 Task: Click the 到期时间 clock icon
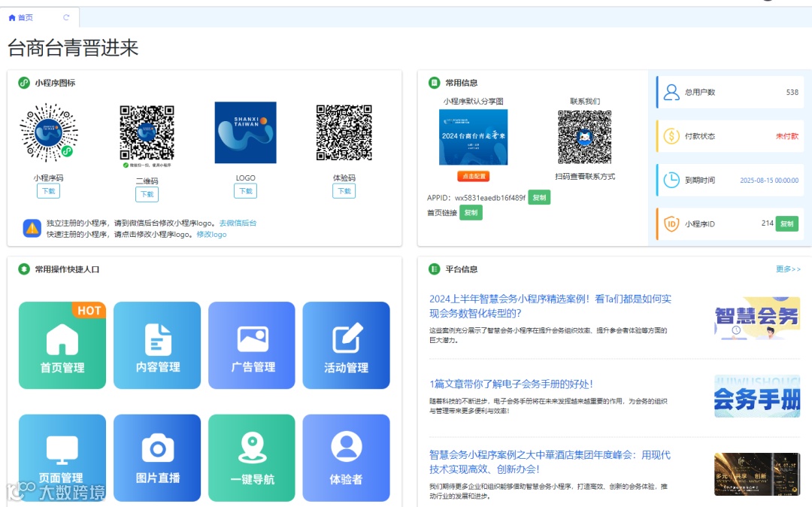point(671,180)
